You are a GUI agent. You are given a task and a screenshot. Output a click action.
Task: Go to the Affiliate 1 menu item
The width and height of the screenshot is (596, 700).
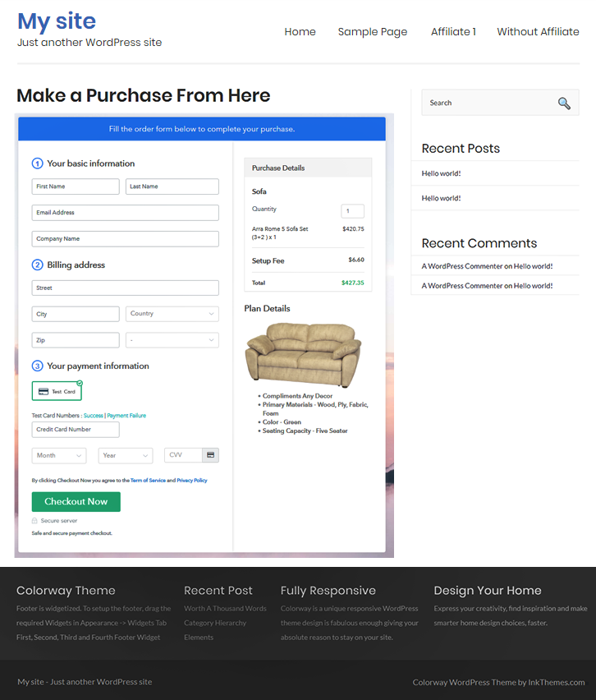(453, 32)
